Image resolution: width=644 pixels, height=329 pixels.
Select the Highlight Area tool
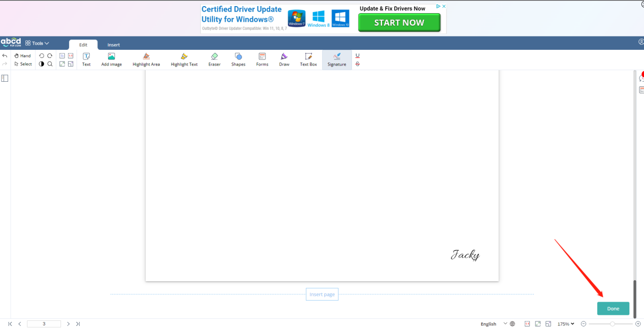[146, 60]
